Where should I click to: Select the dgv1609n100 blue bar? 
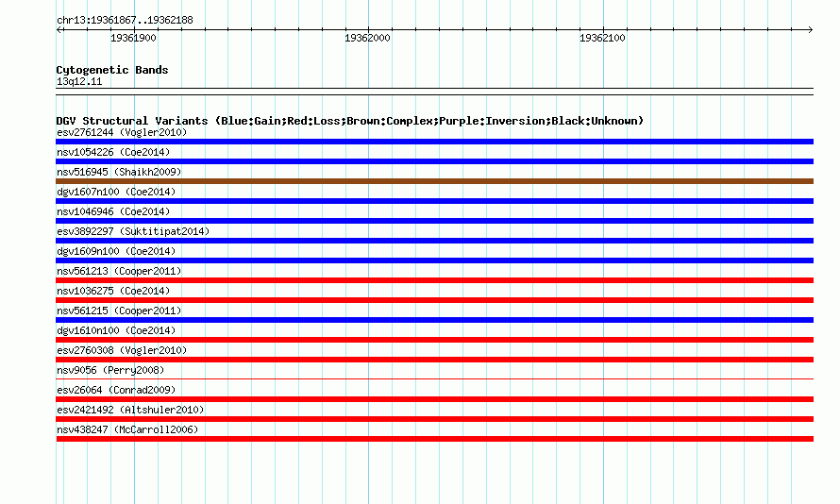point(434,260)
